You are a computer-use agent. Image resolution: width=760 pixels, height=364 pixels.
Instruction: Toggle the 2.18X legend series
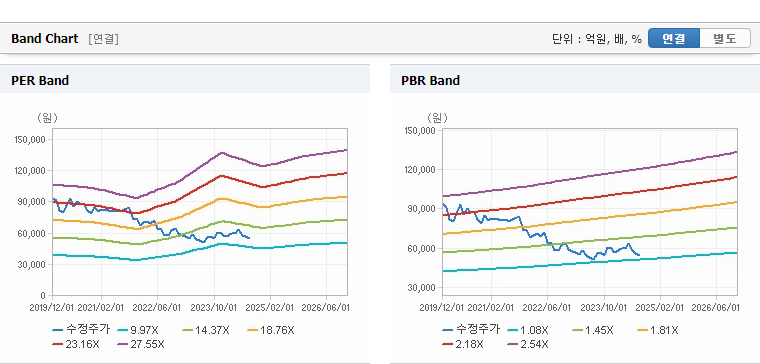(x=462, y=344)
